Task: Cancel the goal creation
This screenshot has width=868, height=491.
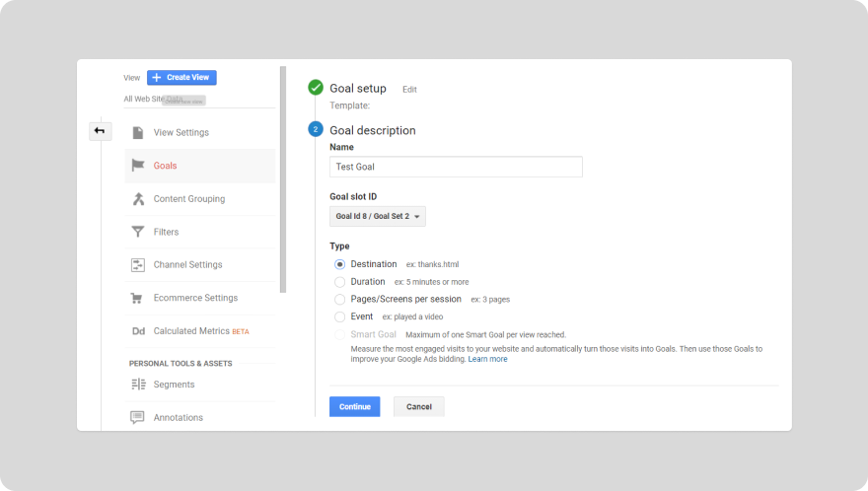Action: (x=418, y=406)
